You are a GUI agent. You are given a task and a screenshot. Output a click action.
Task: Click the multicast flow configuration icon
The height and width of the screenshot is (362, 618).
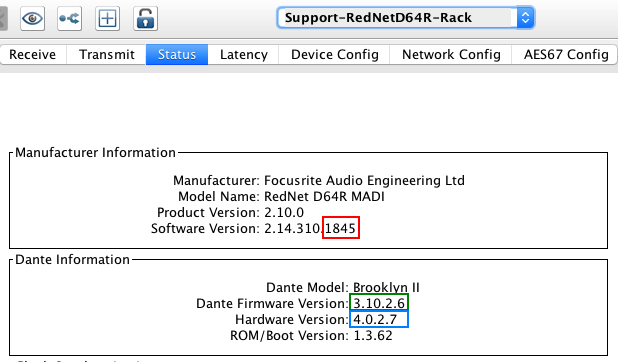coord(69,18)
